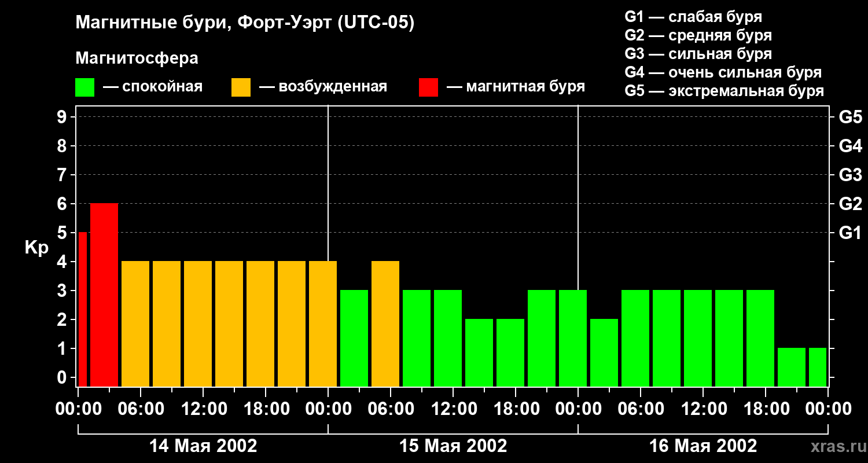The height and width of the screenshot is (463, 868).
Task: Click the 'Kp' axis title
Action: (x=36, y=248)
